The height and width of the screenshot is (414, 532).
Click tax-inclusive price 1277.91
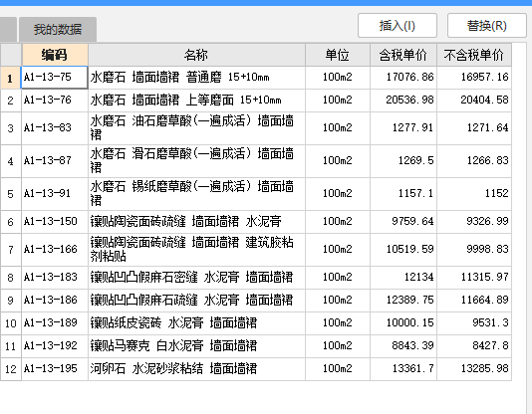click(x=403, y=128)
